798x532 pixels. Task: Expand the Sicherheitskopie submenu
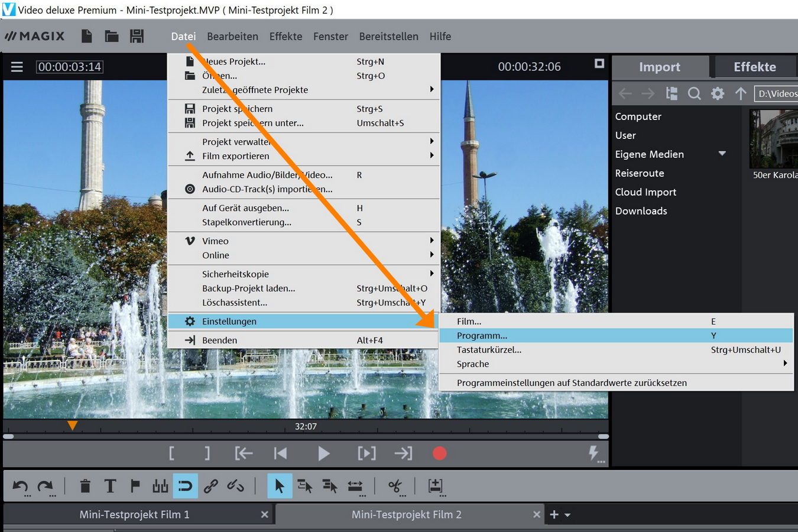pos(304,274)
